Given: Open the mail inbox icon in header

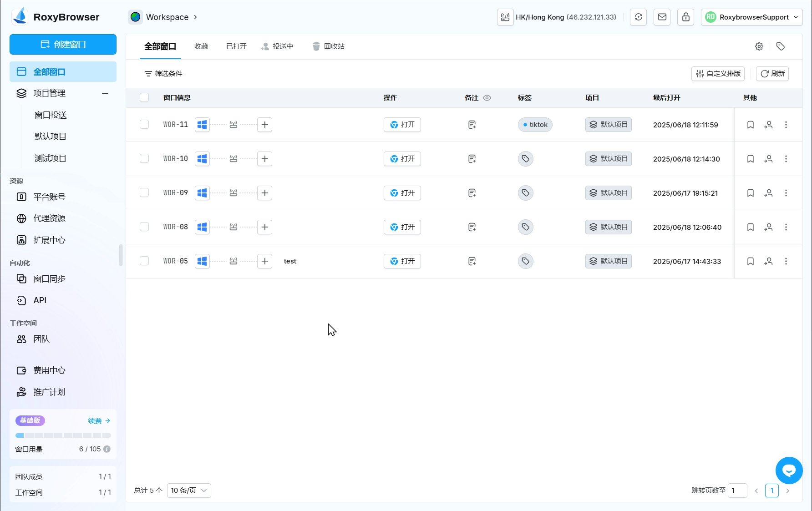Looking at the screenshot, I should pyautogui.click(x=662, y=17).
